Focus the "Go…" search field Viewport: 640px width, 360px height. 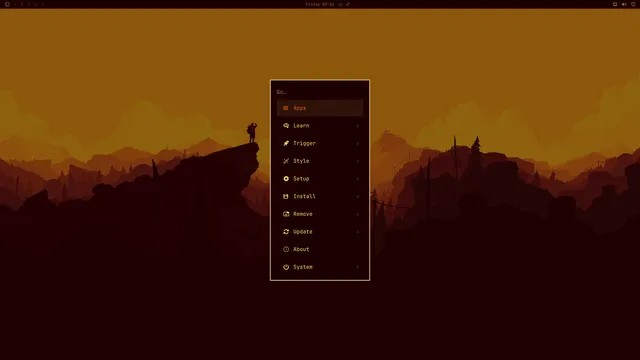point(320,92)
